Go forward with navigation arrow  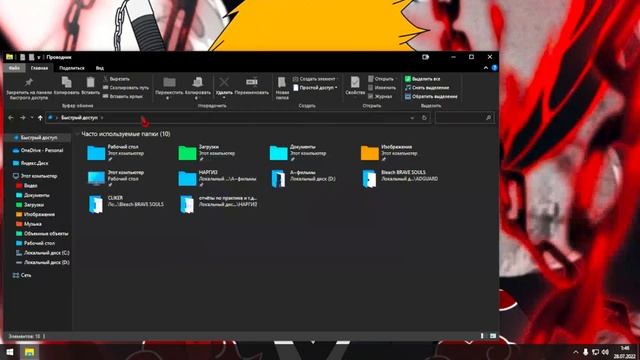(23, 118)
